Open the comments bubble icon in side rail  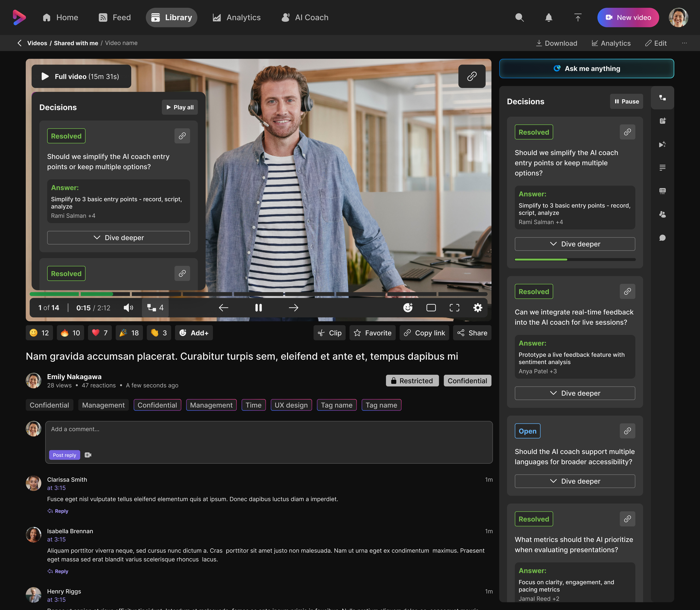tap(662, 238)
